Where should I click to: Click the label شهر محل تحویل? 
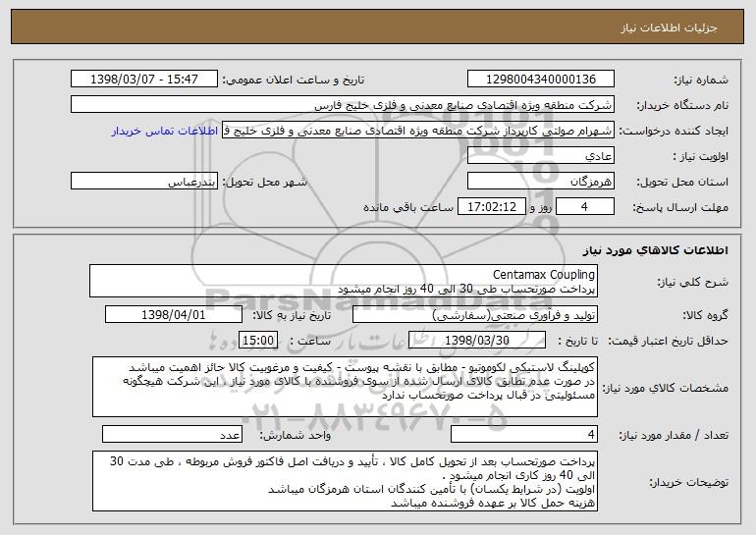264,182
